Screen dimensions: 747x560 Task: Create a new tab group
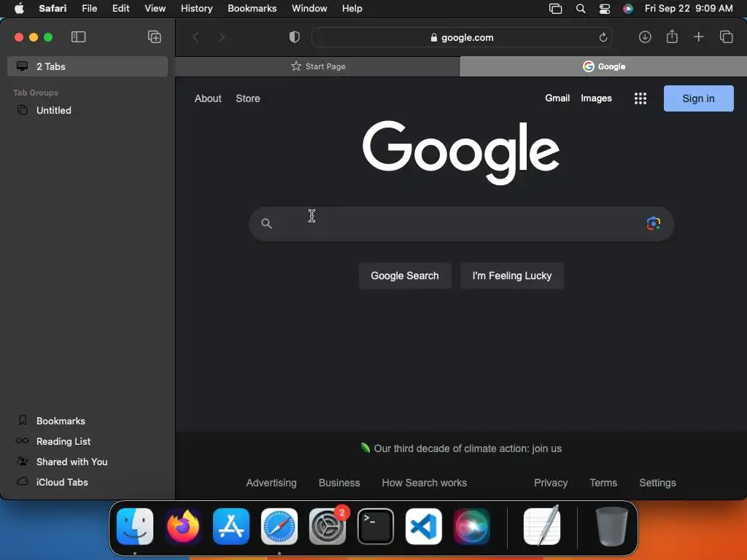click(x=155, y=37)
